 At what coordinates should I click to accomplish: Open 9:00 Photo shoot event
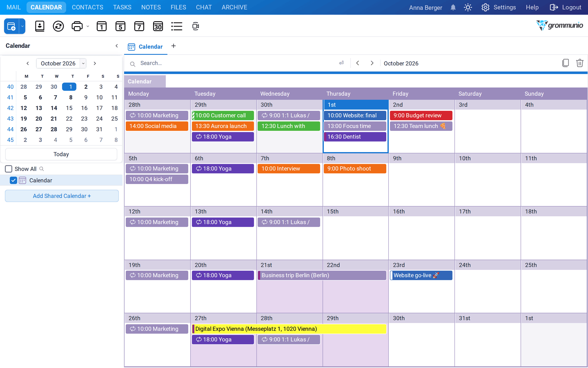355,168
